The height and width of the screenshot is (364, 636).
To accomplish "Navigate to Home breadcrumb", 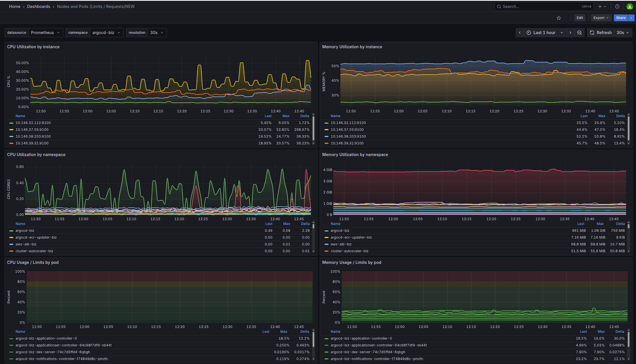I will 15,7.
